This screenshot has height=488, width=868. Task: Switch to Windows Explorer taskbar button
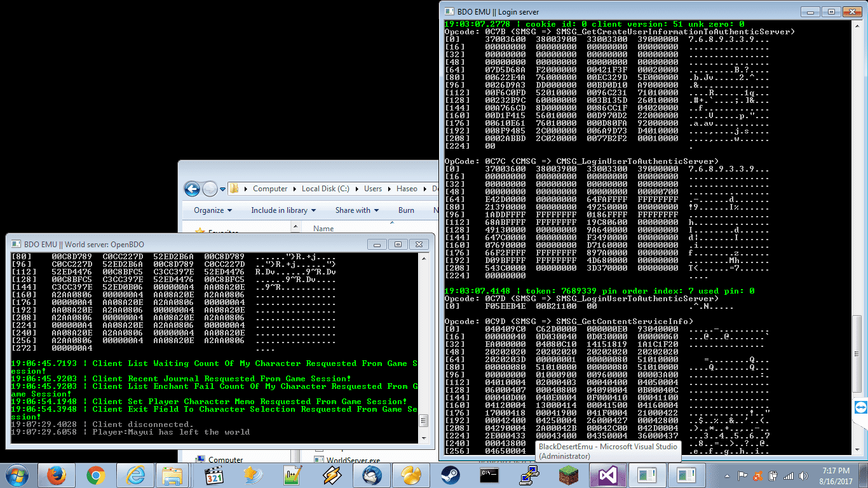[173, 475]
